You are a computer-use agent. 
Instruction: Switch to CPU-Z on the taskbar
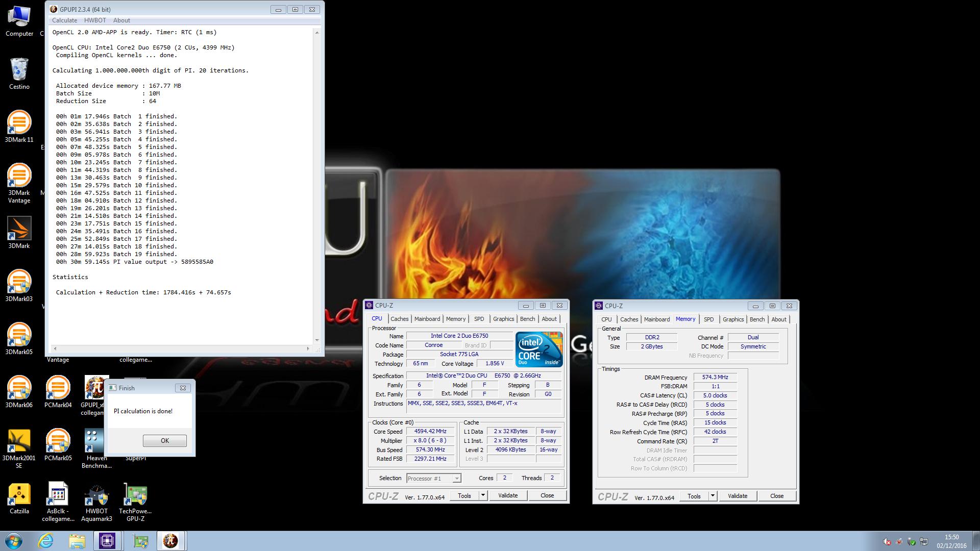tap(107, 541)
